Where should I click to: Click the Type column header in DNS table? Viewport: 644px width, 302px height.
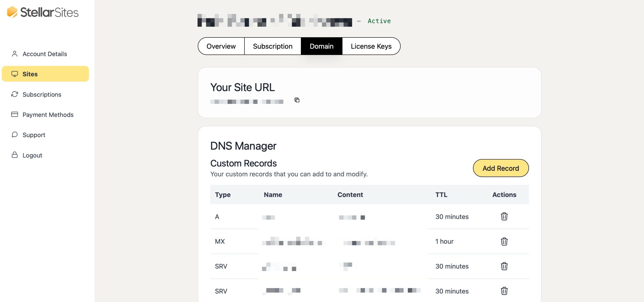222,194
